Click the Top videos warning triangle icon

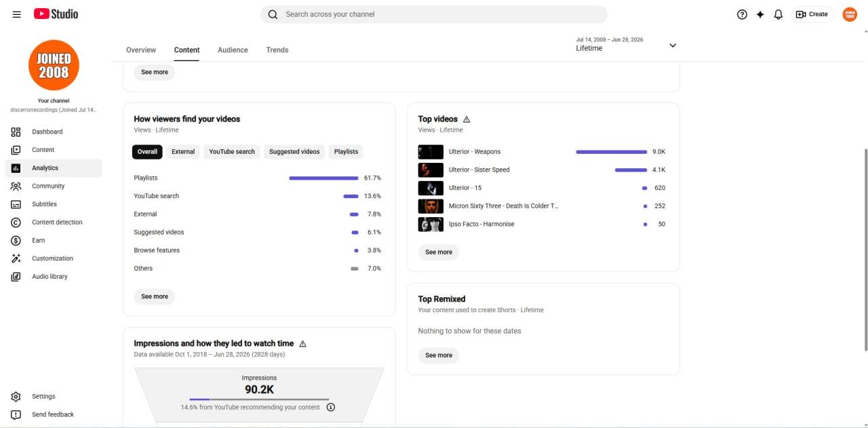[467, 119]
